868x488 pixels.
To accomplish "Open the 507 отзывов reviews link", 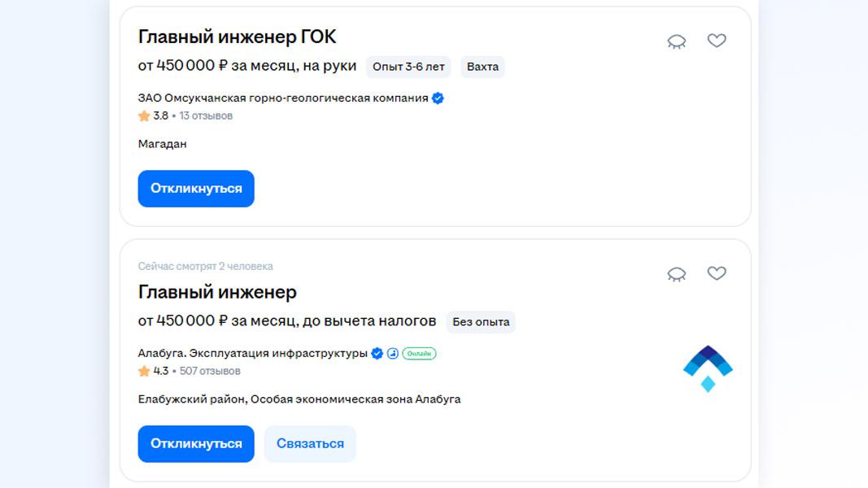I will click(x=209, y=372).
